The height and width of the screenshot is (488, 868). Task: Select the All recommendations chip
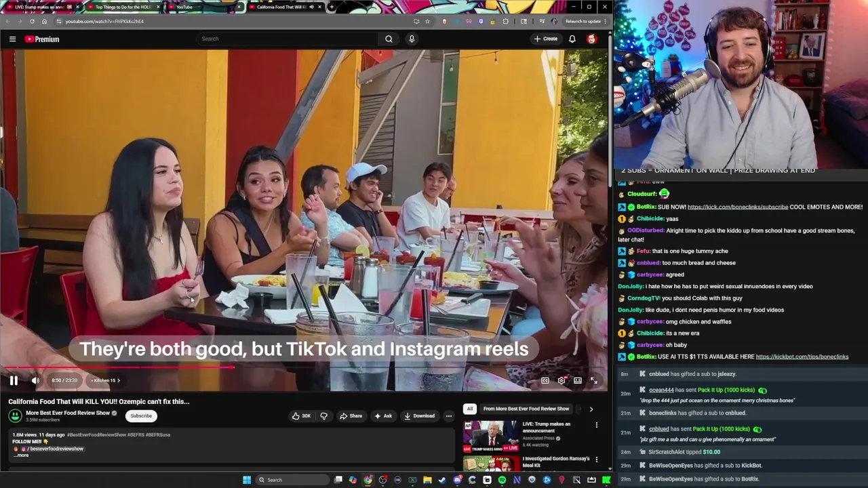(x=469, y=409)
